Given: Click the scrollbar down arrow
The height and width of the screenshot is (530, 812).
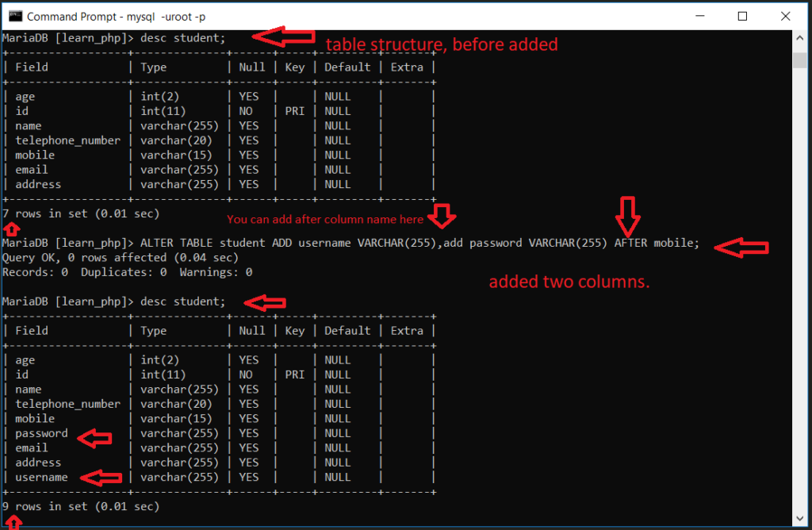Looking at the screenshot, I should (799, 519).
